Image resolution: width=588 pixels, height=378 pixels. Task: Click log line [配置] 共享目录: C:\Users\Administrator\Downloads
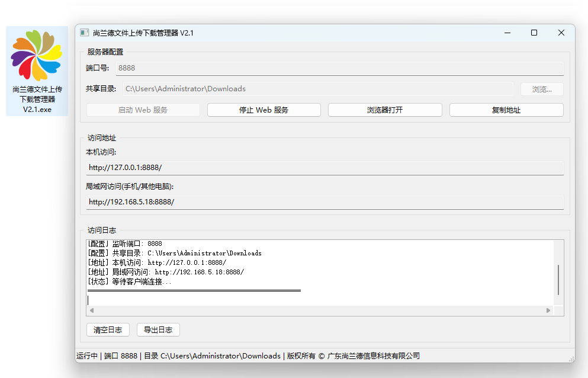coord(175,254)
